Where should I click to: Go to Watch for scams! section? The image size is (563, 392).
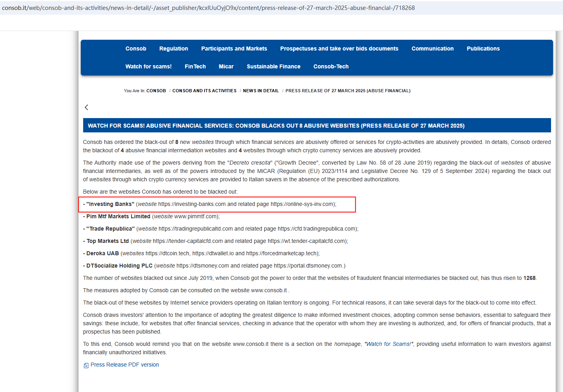148,66
